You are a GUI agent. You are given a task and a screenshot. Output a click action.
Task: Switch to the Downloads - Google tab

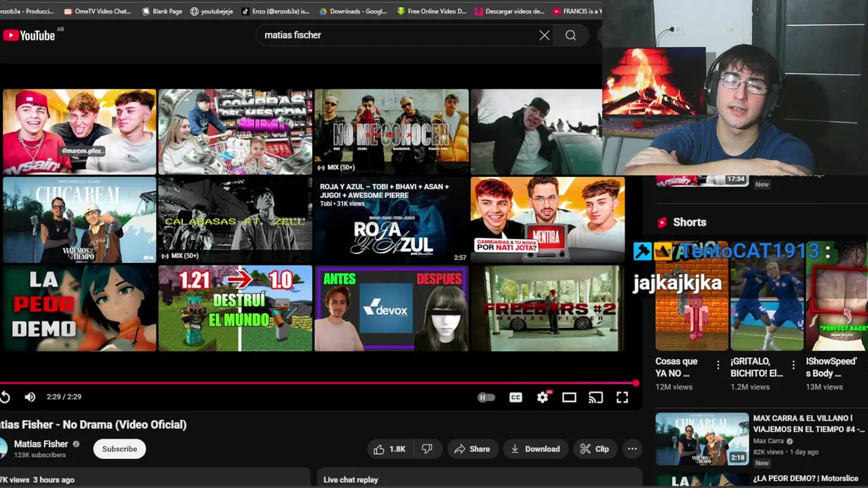click(353, 11)
